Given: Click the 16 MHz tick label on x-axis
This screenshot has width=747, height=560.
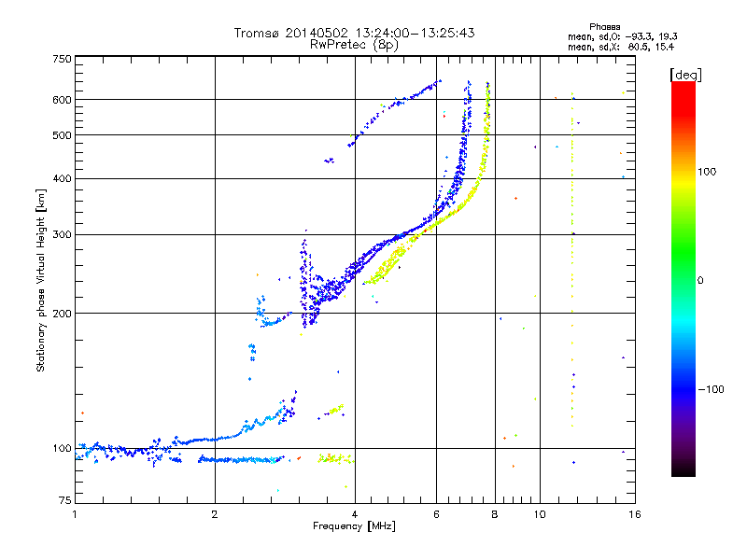Looking at the screenshot, I should (635, 514).
